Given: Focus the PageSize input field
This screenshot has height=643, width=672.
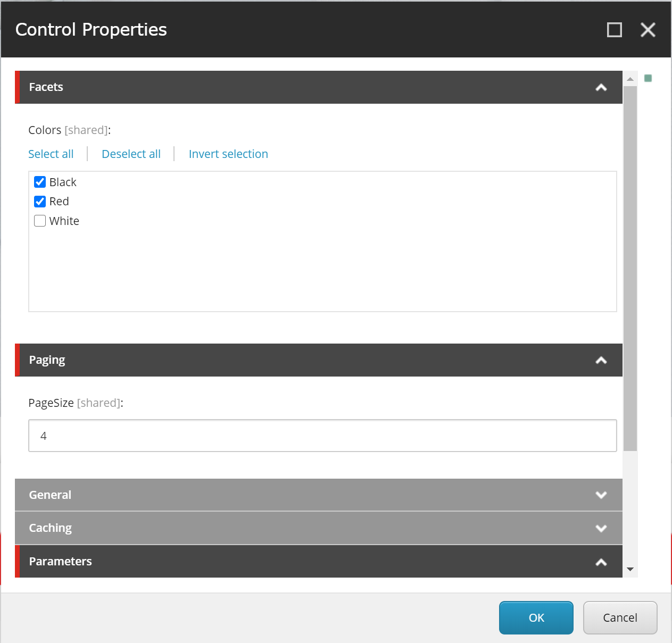Looking at the screenshot, I should 322,436.
